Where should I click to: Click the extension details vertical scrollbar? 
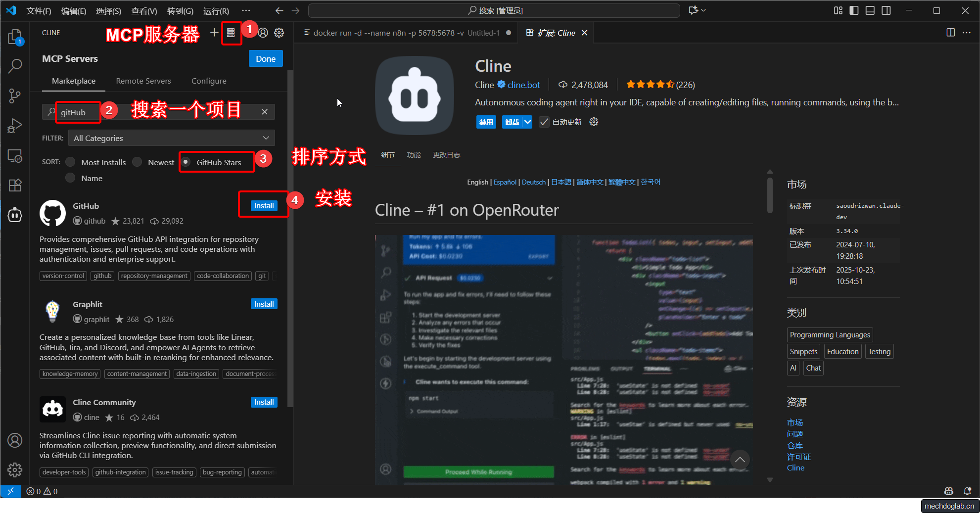click(x=770, y=195)
